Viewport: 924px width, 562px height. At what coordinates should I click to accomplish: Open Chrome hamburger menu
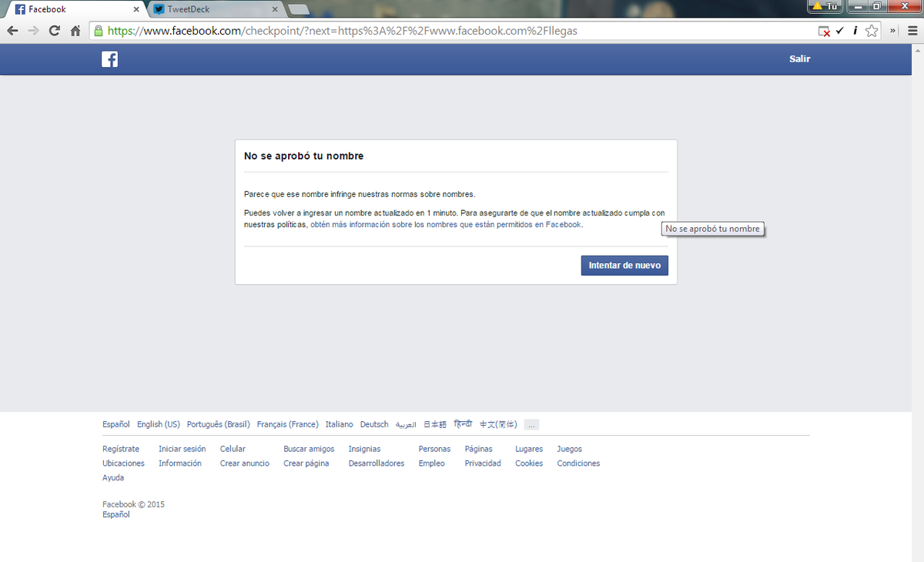click(911, 31)
